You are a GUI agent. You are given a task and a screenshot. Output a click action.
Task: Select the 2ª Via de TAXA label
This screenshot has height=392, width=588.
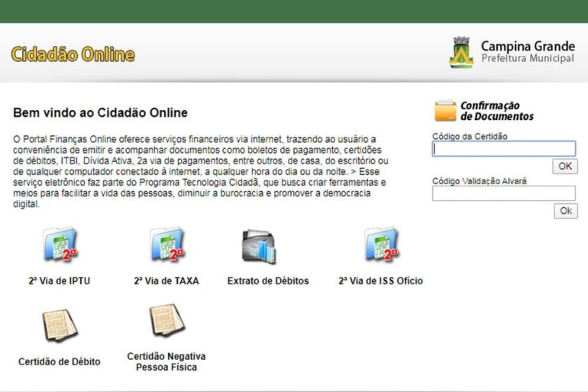tap(166, 281)
